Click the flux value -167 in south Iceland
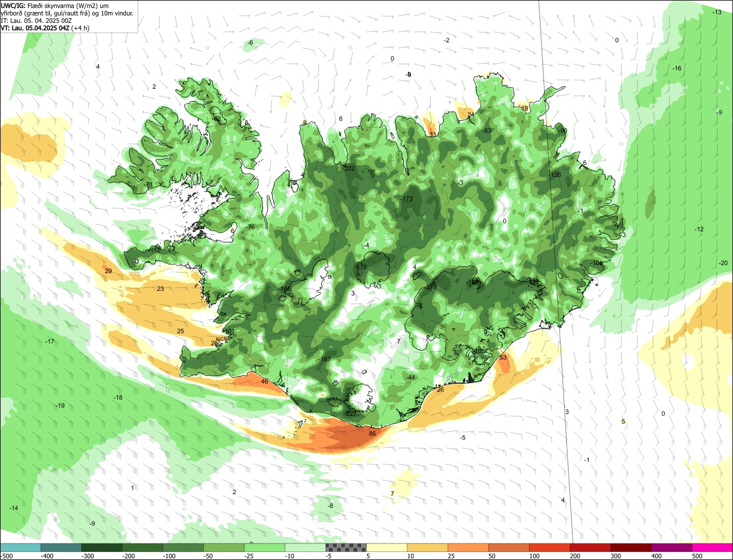This screenshot has height=560, width=733. (x=325, y=359)
